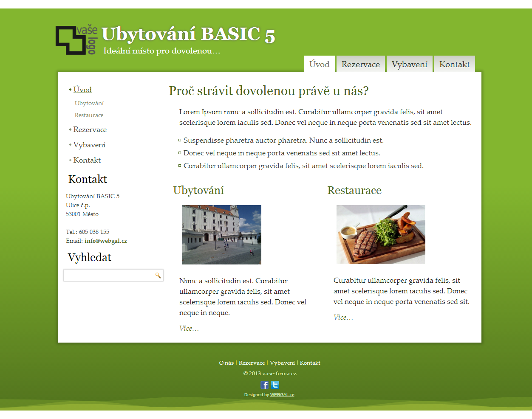The image size is (532, 419).
Task: Open the Vybavení footer link
Action: pyautogui.click(x=282, y=363)
